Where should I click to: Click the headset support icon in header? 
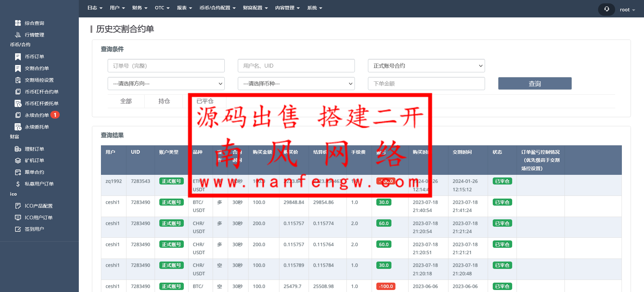pyautogui.click(x=606, y=9)
